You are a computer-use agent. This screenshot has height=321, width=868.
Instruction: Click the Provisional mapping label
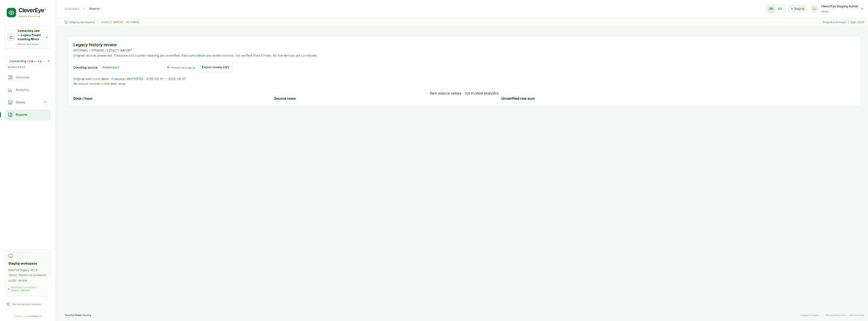coord(183,68)
